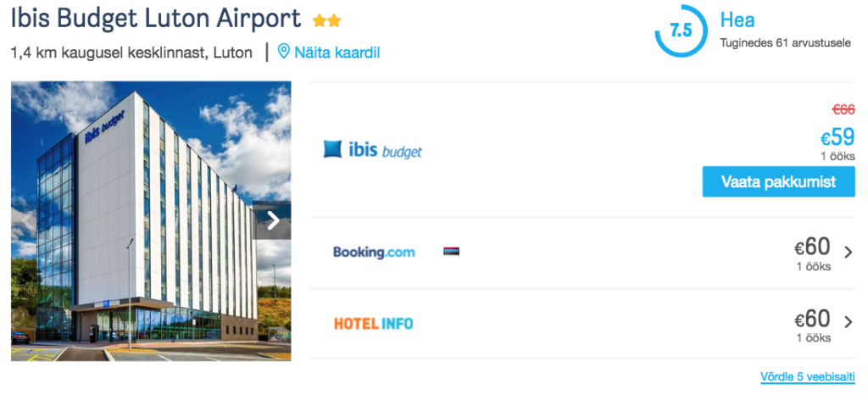Screen dimensions: 868x395
Task: Click the ibis budget provider logo
Action: tap(373, 150)
